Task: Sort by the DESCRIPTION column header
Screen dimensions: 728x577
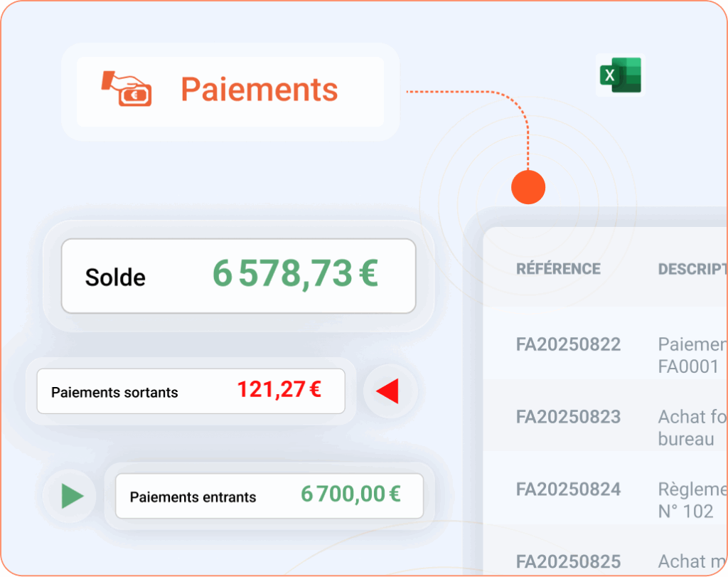Action: (x=691, y=270)
